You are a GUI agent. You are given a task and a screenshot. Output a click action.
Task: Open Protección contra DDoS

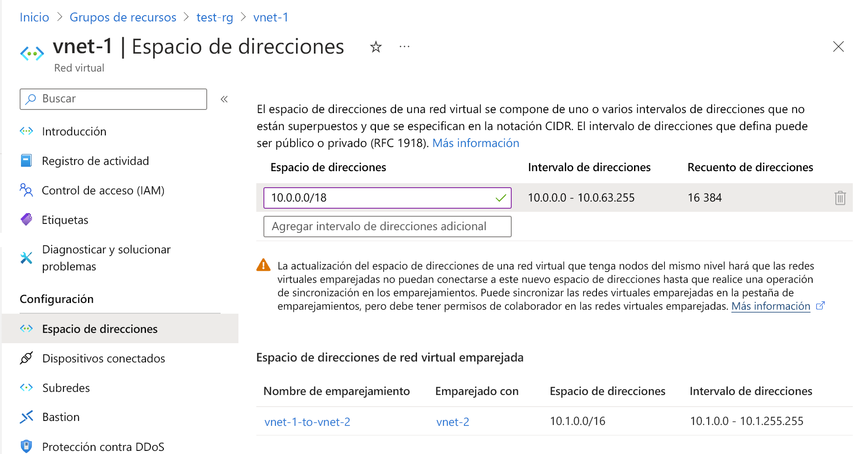[103, 446]
